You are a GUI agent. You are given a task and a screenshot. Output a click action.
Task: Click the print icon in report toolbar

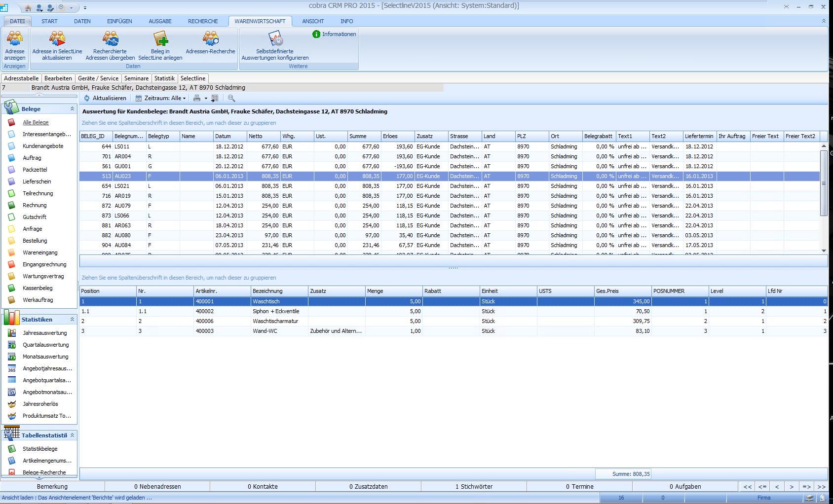(197, 98)
